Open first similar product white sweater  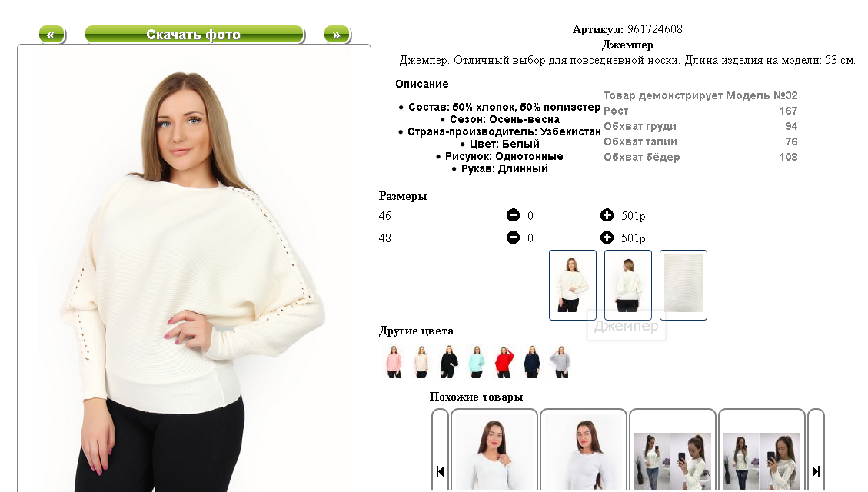(x=494, y=451)
